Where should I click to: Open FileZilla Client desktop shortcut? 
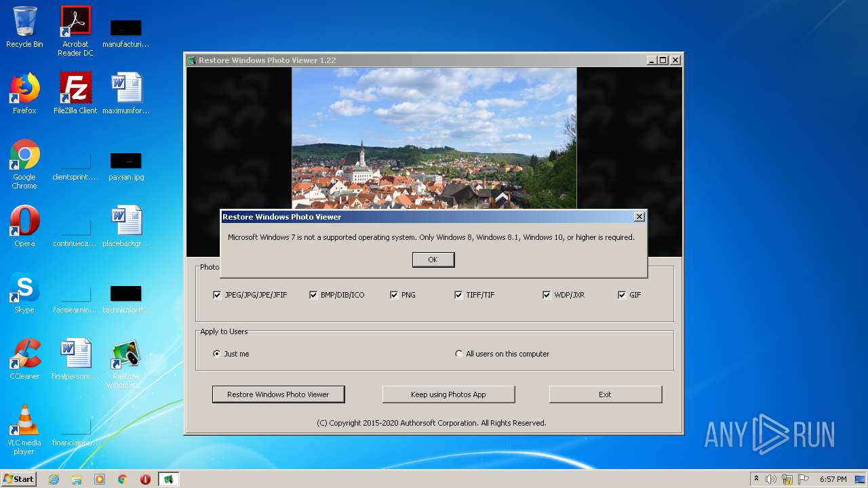75,94
